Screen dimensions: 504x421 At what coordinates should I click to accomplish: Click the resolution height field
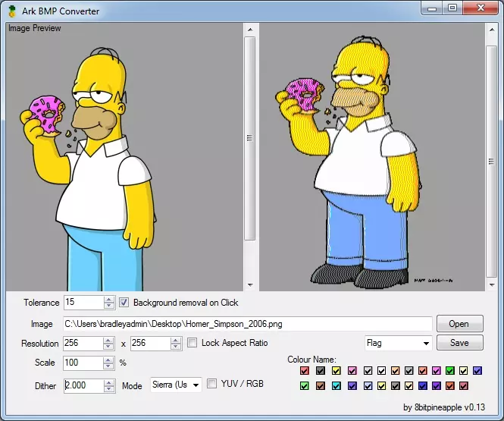pos(150,343)
